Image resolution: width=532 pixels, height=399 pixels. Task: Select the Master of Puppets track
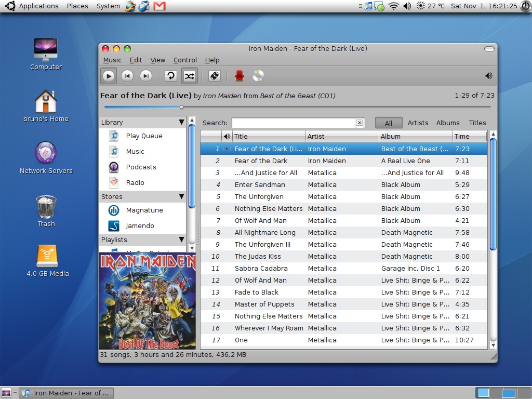point(344,304)
